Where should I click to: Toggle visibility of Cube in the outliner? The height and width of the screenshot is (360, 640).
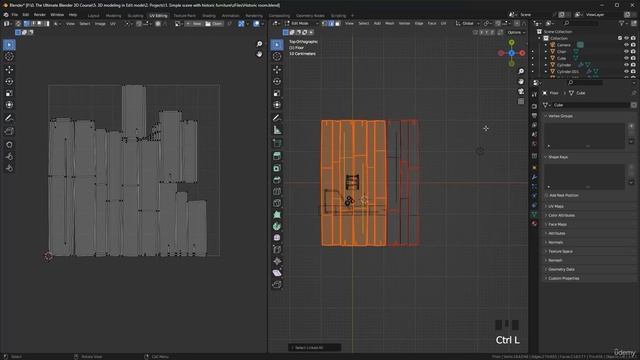tap(626, 58)
